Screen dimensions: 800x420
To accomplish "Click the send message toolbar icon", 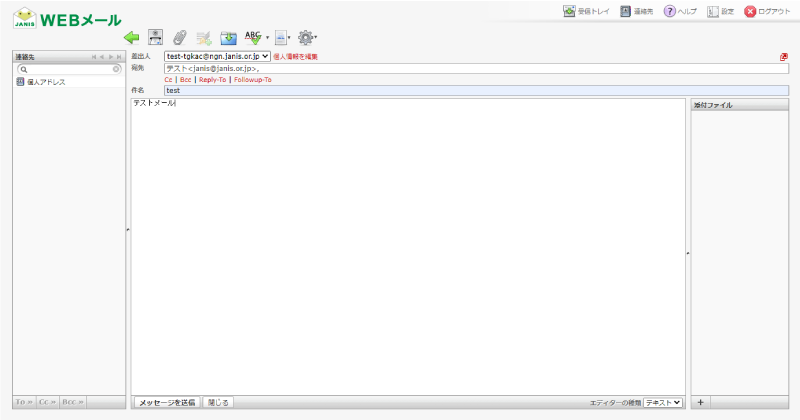I will (x=155, y=37).
